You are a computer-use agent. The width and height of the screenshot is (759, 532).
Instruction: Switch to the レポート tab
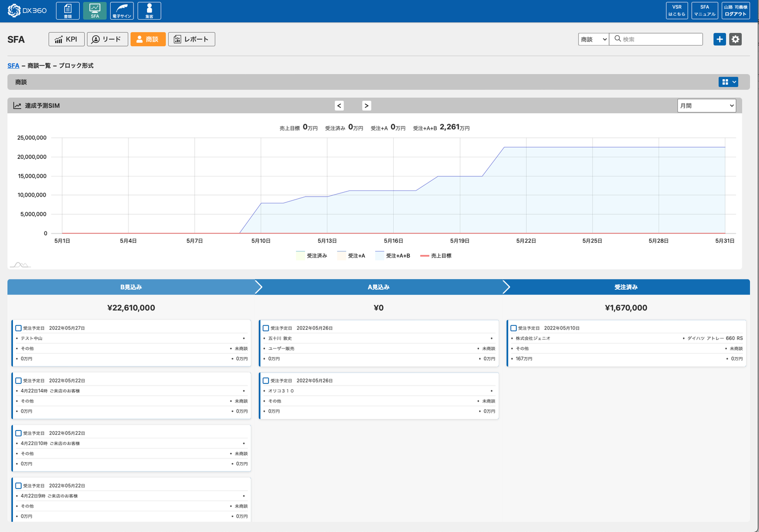click(x=191, y=39)
